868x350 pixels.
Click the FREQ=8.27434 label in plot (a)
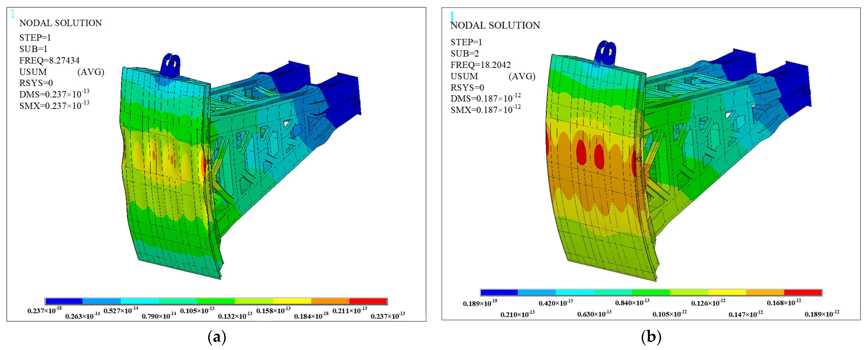49,60
